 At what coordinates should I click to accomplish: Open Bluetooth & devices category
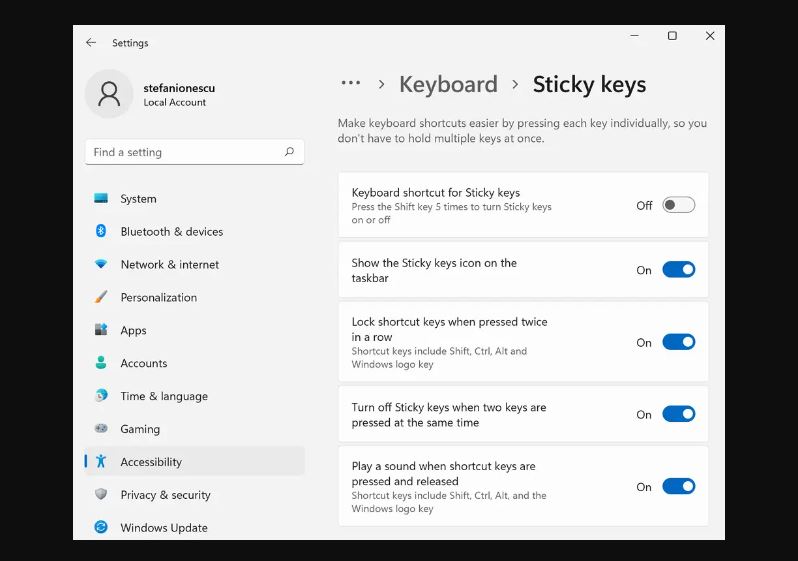195,232
